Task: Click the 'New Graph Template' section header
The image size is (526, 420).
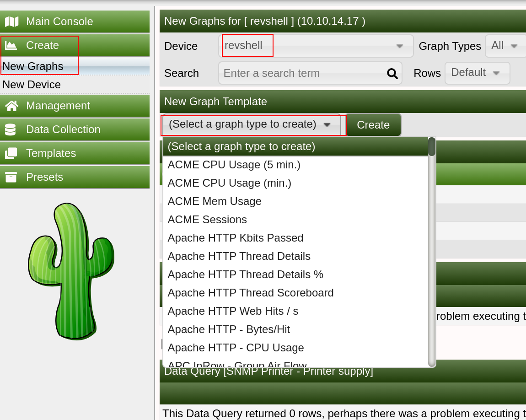Action: tap(343, 102)
